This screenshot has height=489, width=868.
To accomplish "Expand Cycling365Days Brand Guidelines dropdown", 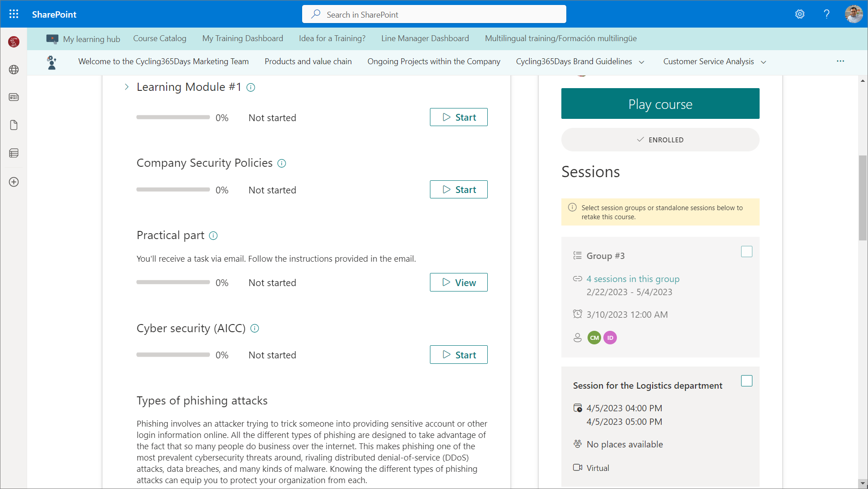I will [x=641, y=62].
